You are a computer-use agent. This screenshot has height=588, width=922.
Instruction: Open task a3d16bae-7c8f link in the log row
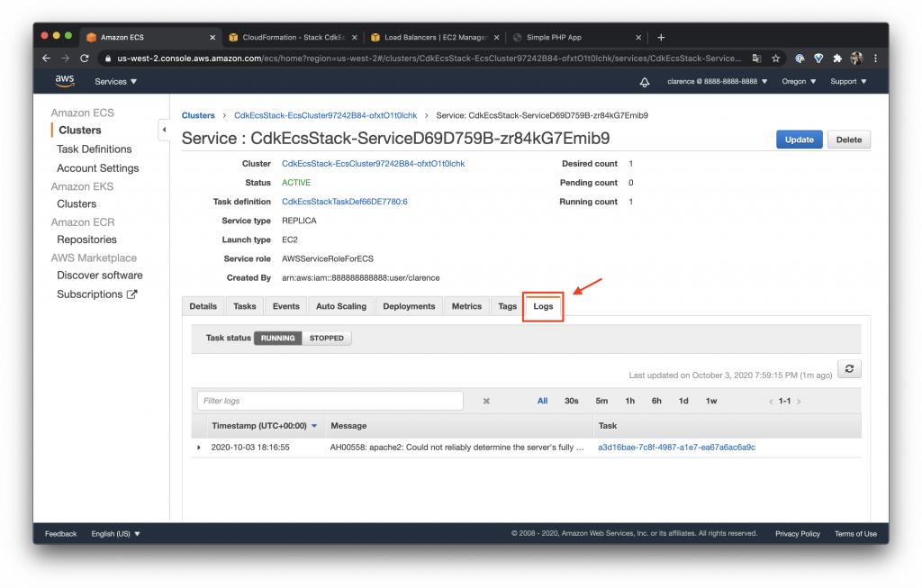676,448
